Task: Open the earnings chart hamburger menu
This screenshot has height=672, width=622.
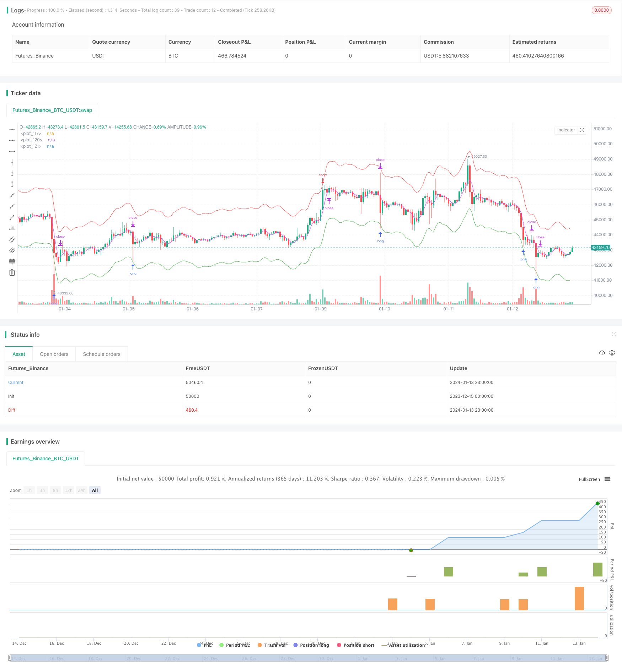Action: click(x=607, y=479)
